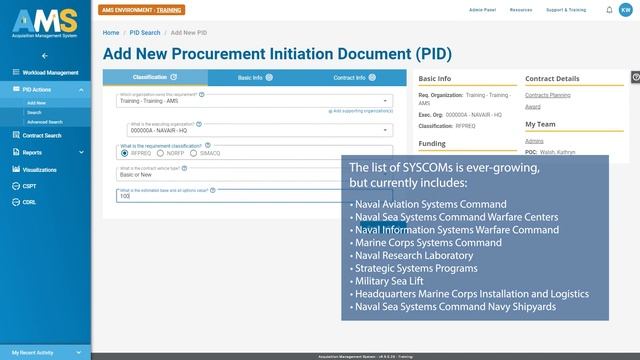The image size is (640, 360).
Task: Click the status icon on the Contract Info tab
Action: click(x=372, y=77)
